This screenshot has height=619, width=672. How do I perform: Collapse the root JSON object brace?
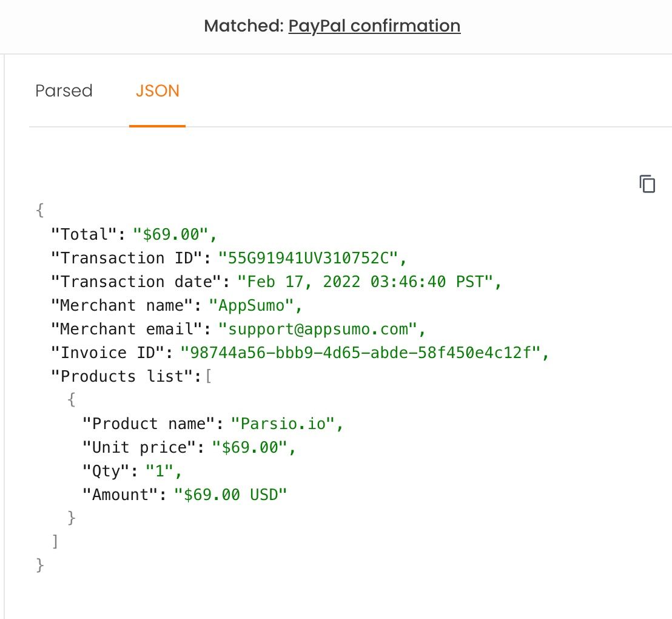[x=40, y=211]
